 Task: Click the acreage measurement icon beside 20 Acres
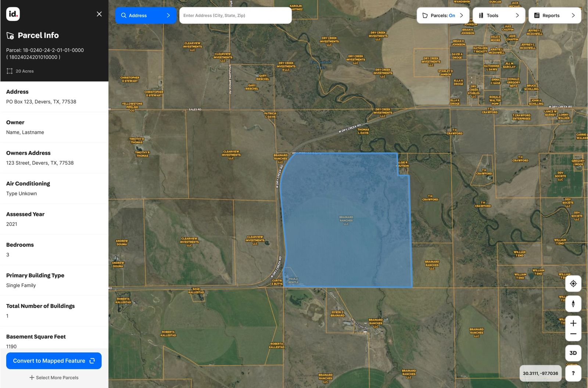pyautogui.click(x=10, y=71)
